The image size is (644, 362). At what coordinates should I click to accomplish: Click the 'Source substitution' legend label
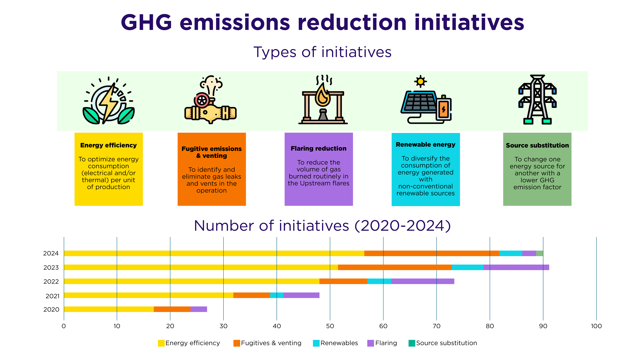447,343
